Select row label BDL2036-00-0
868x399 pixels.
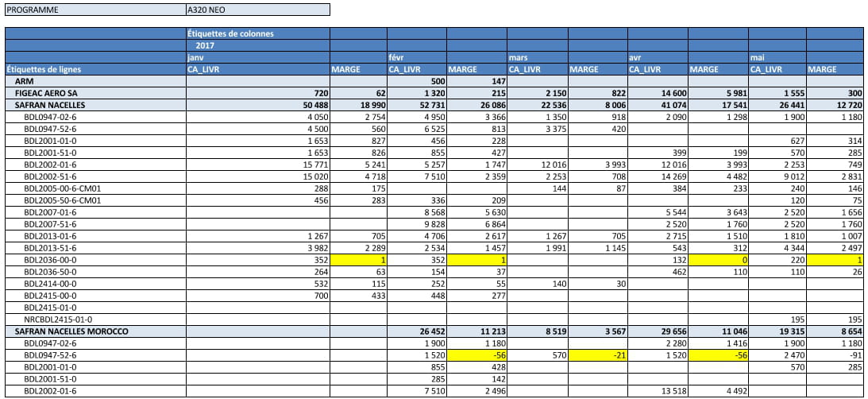(96, 259)
